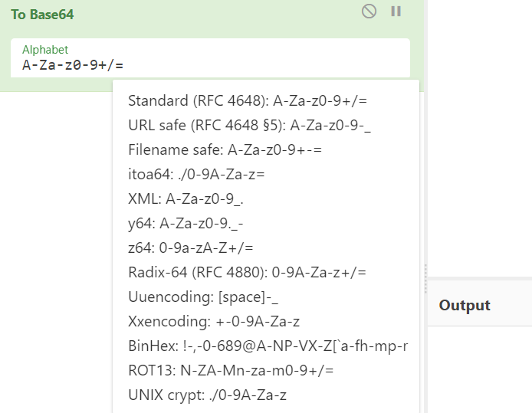Click the Alphabet field label
Screen dimensions: 532x413
(x=45, y=50)
